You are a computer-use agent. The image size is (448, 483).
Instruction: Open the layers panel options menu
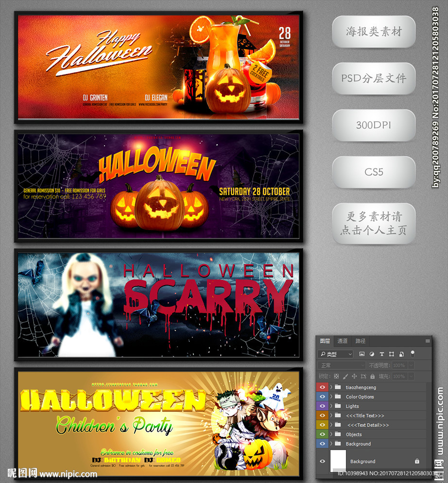(428, 341)
